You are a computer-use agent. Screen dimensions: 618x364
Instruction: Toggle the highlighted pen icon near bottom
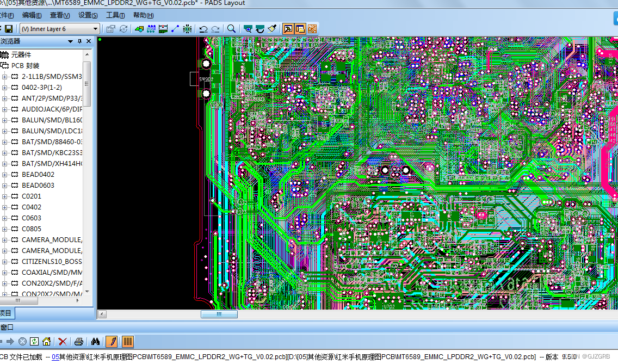112,341
